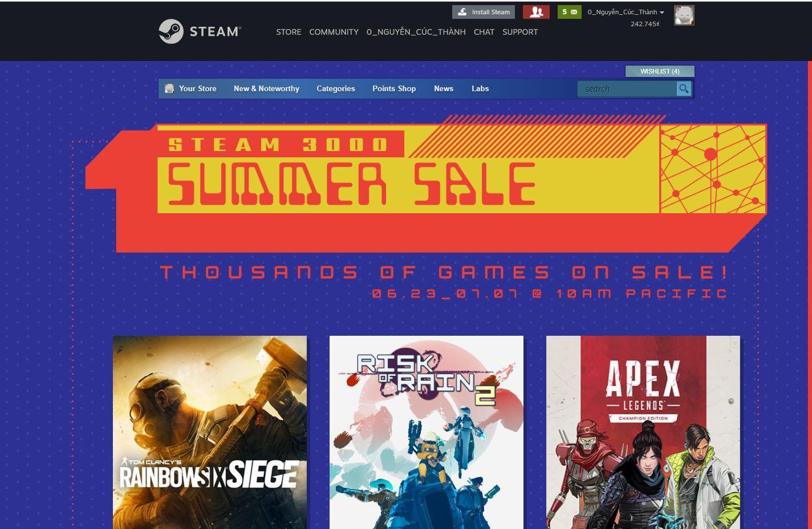The image size is (812, 529).
Task: Open New & Noteworthy menu
Action: point(266,88)
